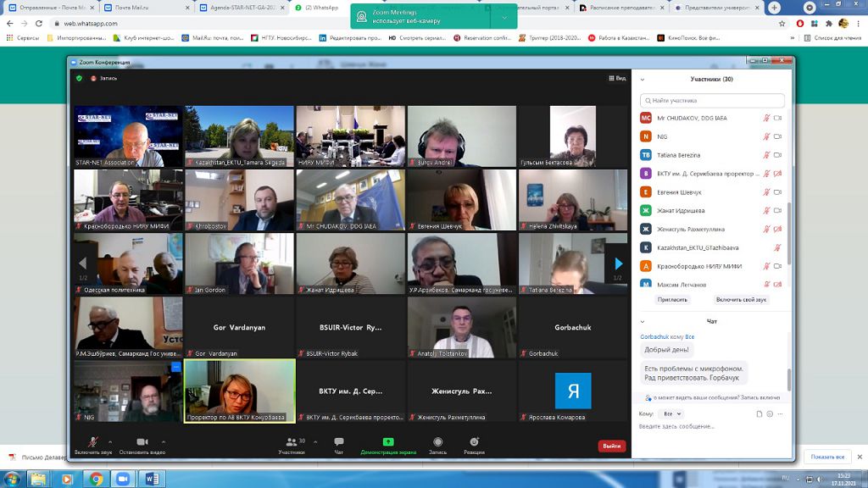The image size is (868, 488).
Task: Click Показать все downloads button
Action: (827, 457)
